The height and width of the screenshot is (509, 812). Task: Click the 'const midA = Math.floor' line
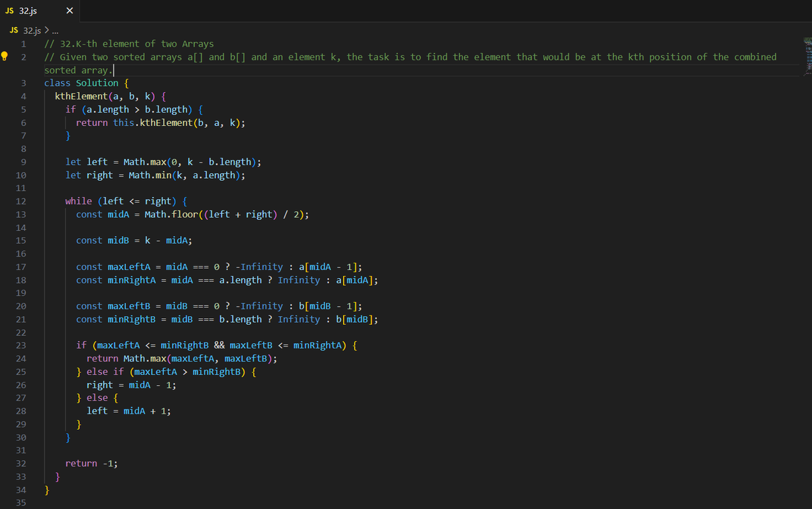(193, 215)
